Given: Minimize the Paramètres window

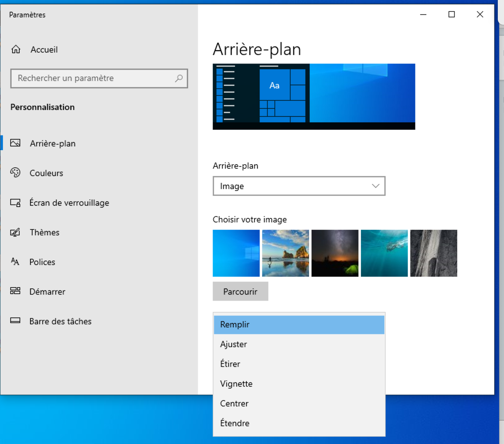Looking at the screenshot, I should [x=423, y=14].
